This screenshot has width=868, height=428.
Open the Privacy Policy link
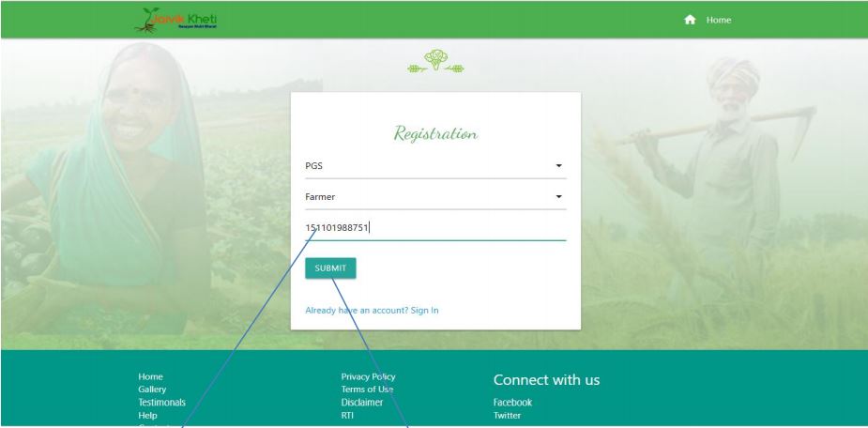click(368, 376)
